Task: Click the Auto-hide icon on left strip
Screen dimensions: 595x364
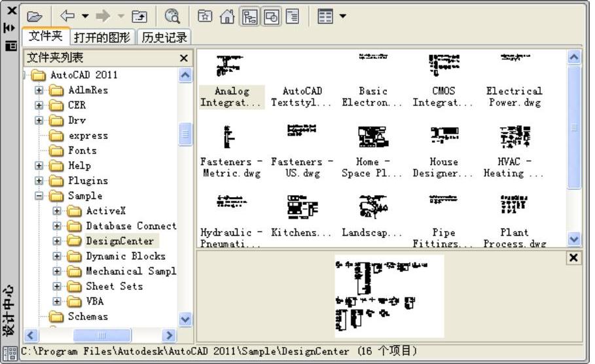Action: (x=10, y=27)
